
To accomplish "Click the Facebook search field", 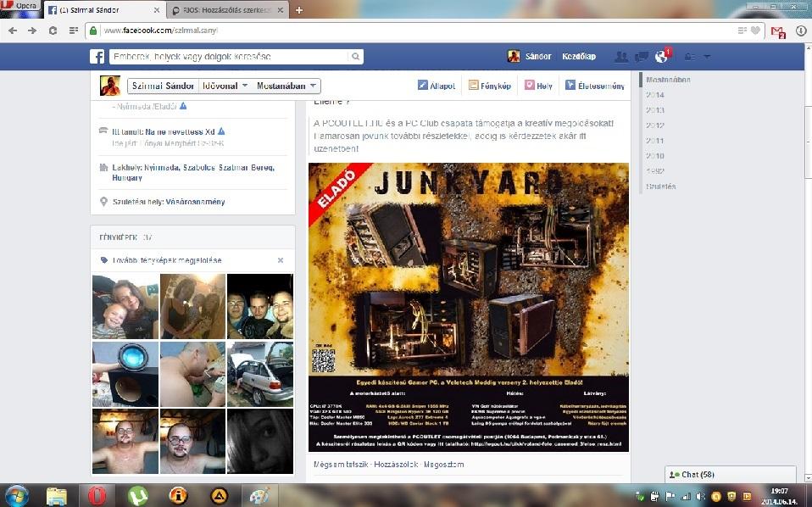I will (x=229, y=57).
